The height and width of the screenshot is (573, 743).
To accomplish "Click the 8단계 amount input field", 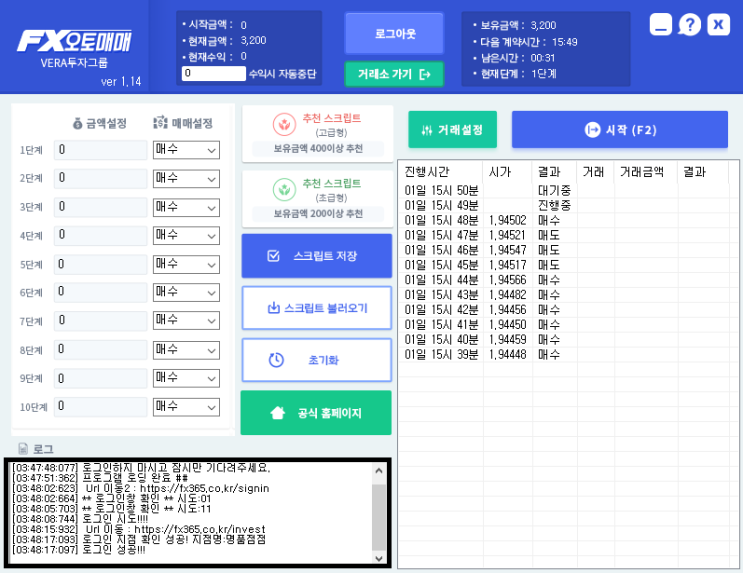I will (100, 349).
